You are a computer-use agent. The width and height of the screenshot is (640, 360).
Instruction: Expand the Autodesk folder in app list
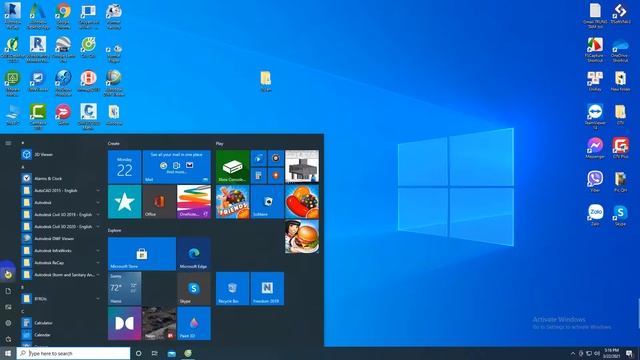coord(60,202)
